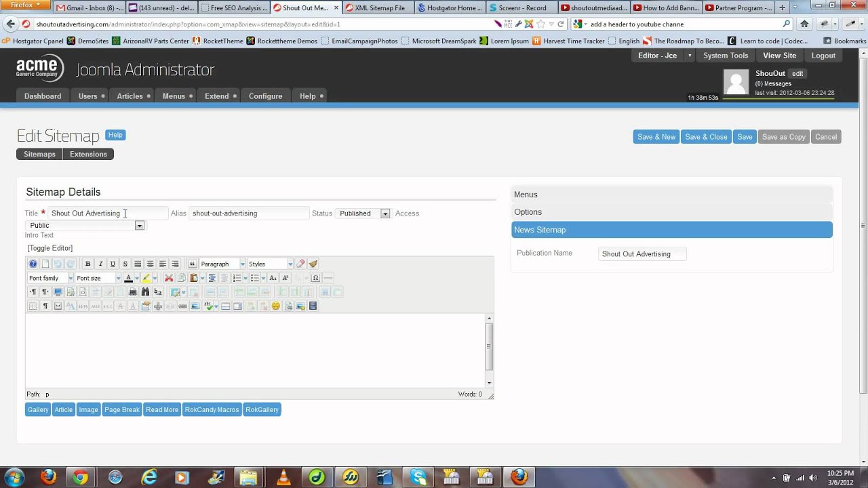Image resolution: width=868 pixels, height=488 pixels.
Task: Open find with the binoculars icon
Action: 145,292
